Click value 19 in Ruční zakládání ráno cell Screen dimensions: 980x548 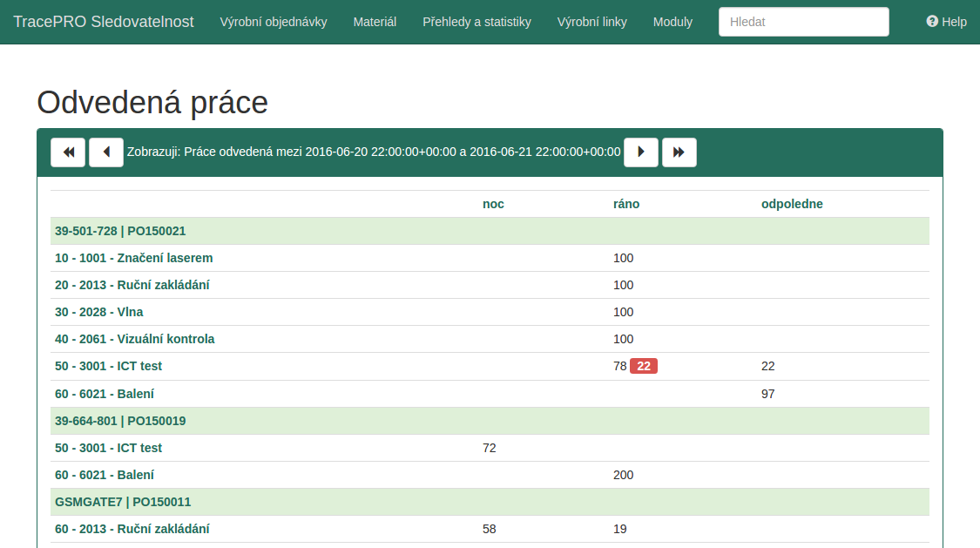pyautogui.click(x=620, y=529)
